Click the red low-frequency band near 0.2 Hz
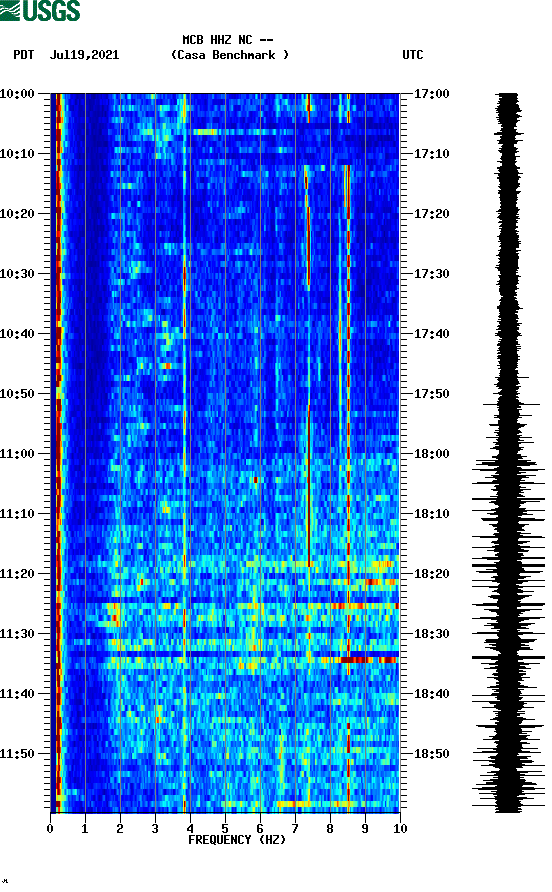The height and width of the screenshot is (892, 552). [x=57, y=453]
